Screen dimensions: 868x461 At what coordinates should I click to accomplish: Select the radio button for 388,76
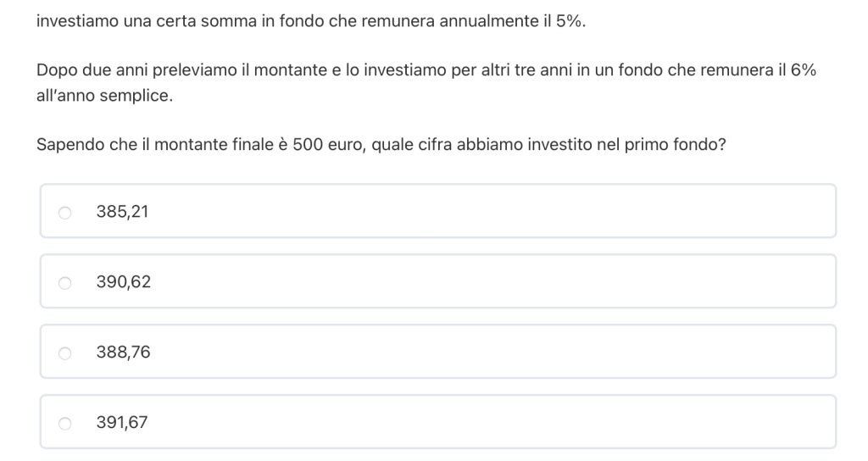tap(64, 353)
